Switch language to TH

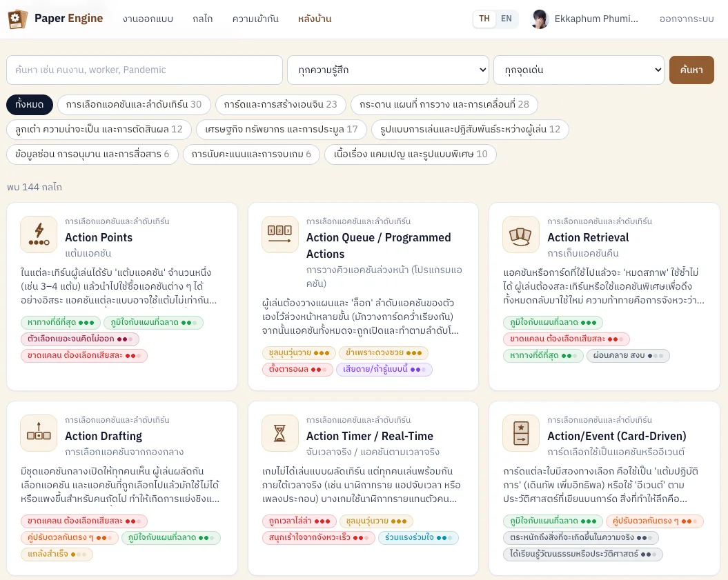(484, 19)
